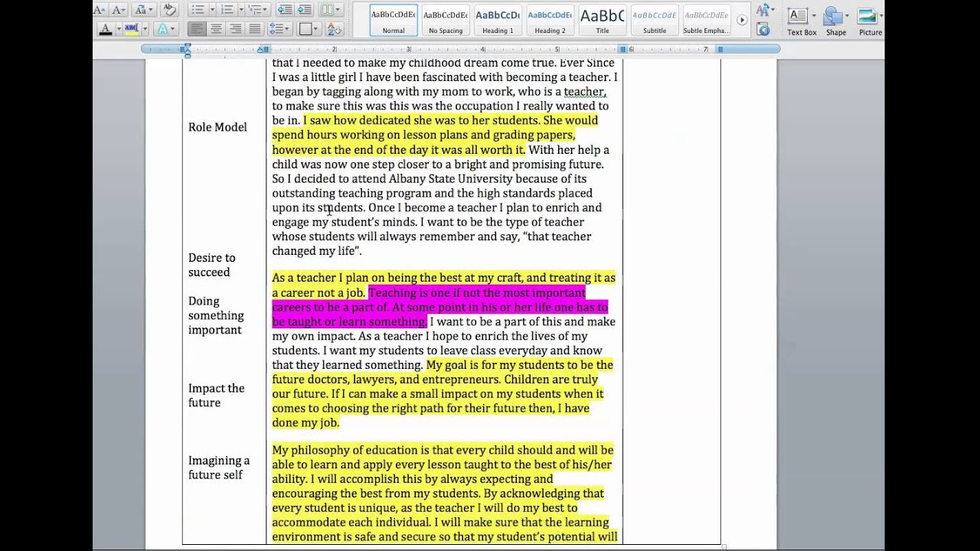Open the Change Case dropdown arrow
The height and width of the screenshot is (551, 980).
click(151, 11)
